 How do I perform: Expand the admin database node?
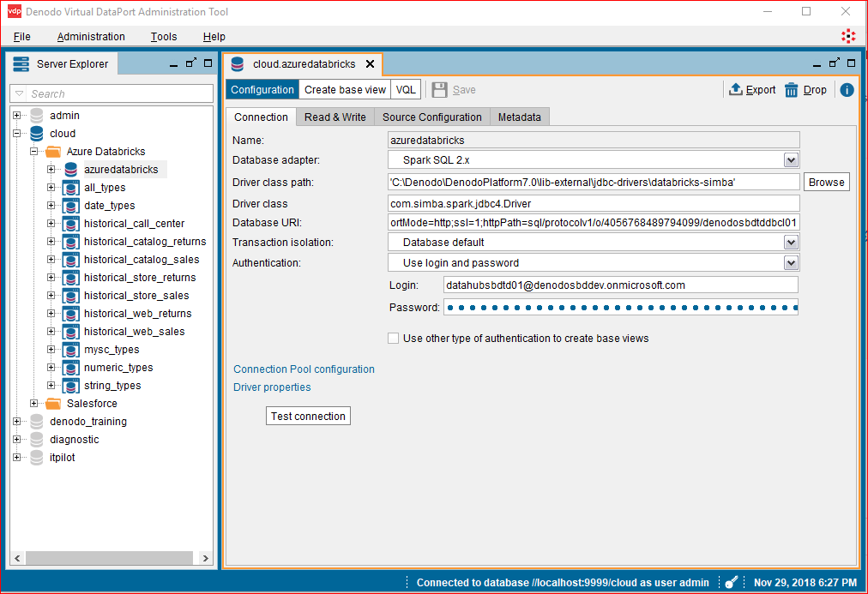click(x=16, y=116)
